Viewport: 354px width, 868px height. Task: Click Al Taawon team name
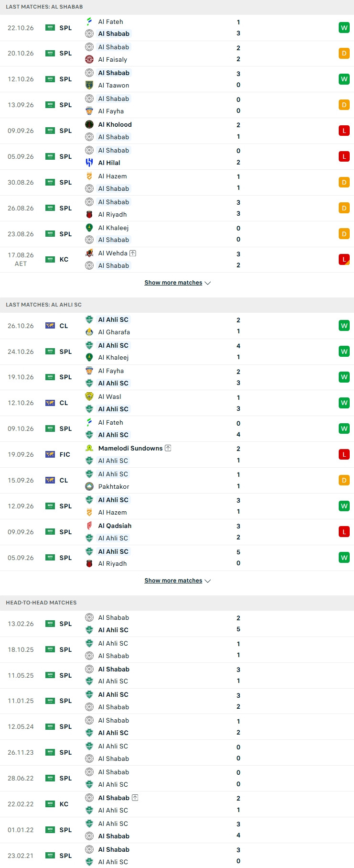(114, 85)
